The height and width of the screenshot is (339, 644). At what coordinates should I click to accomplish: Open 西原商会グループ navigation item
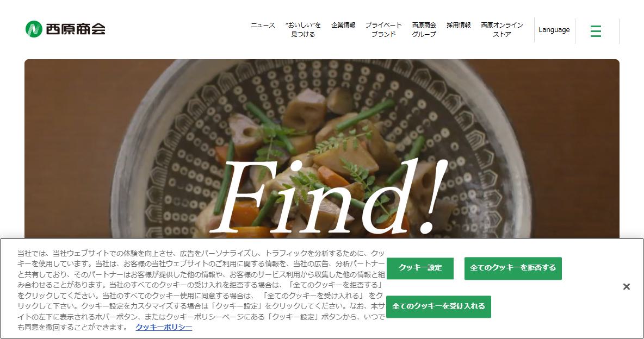424,29
